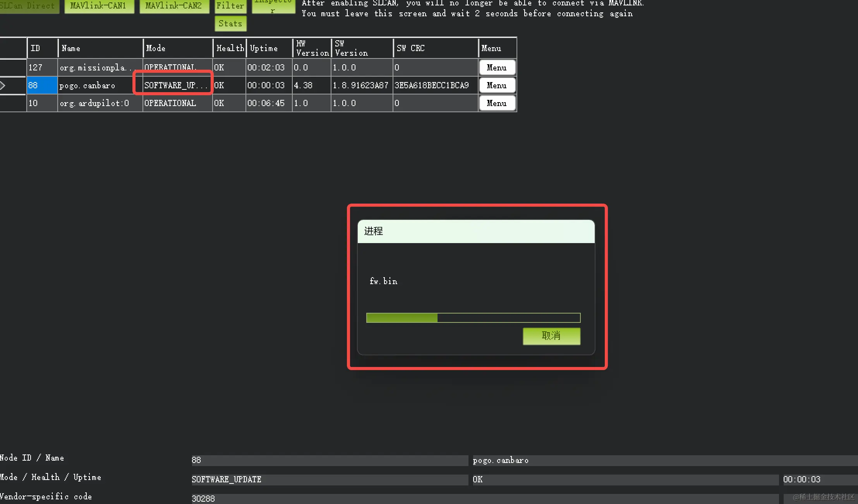The width and height of the screenshot is (858, 504).
Task: Expand the selected node 88 row details
Action: [x=3, y=85]
